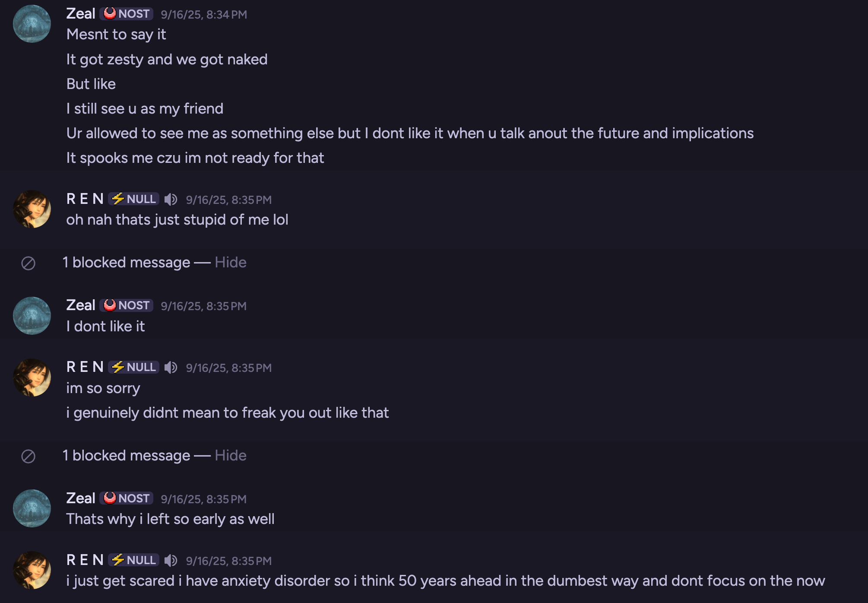Open Zeal's avatar next to "Mesnt to say it"

pyautogui.click(x=32, y=24)
